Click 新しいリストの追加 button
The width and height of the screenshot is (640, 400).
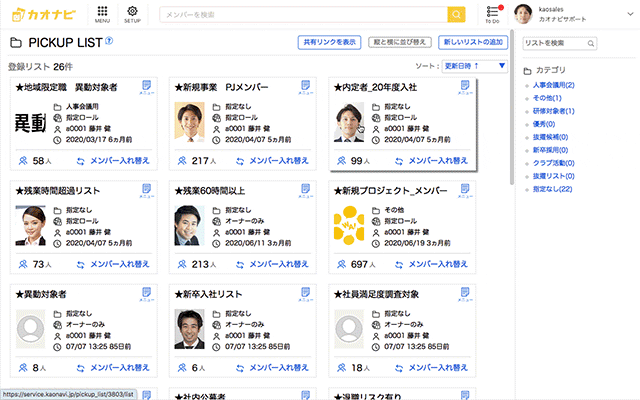coord(472,43)
